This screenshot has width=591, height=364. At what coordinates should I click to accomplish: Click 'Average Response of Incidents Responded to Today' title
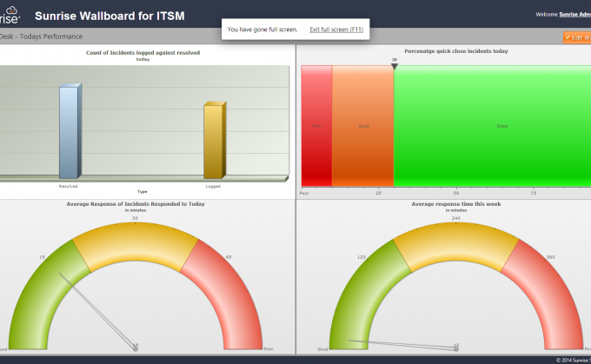click(x=136, y=204)
